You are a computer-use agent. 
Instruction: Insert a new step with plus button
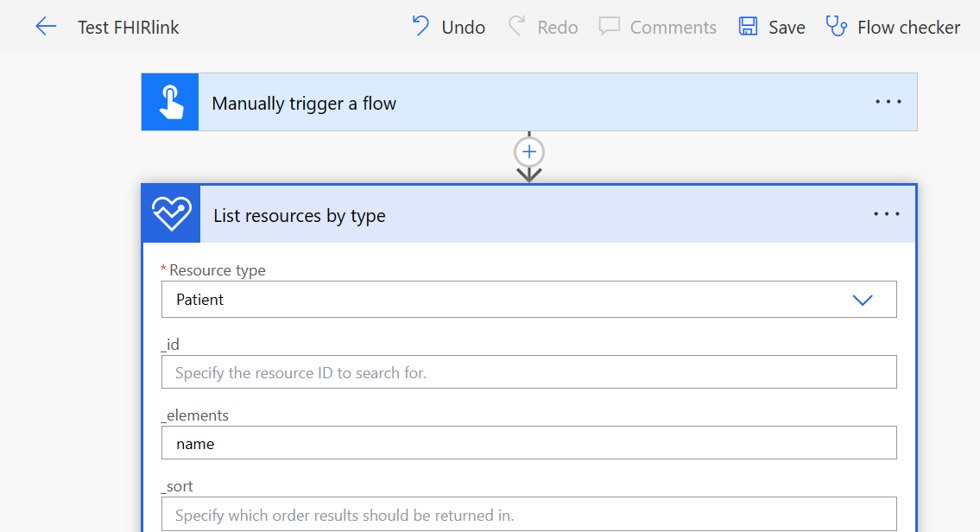pyautogui.click(x=529, y=151)
